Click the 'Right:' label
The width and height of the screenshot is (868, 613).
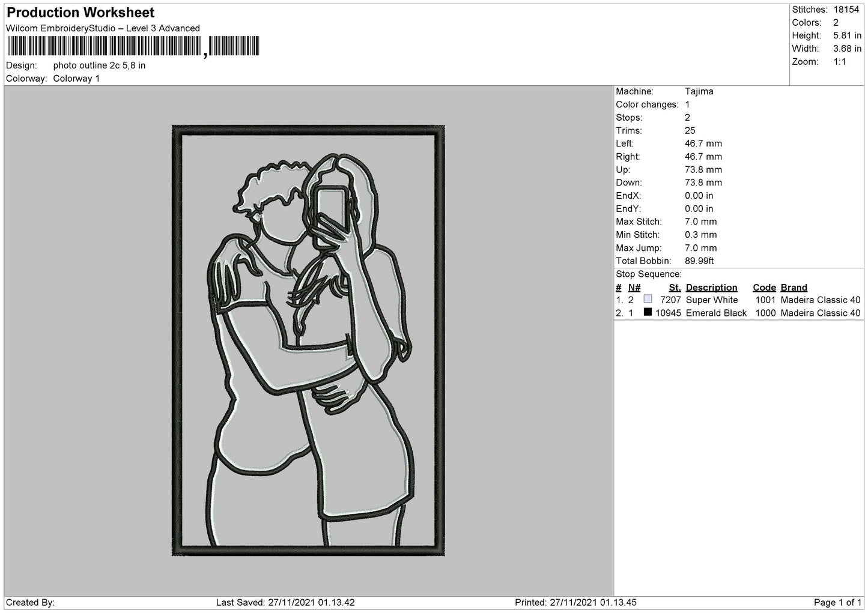[628, 157]
